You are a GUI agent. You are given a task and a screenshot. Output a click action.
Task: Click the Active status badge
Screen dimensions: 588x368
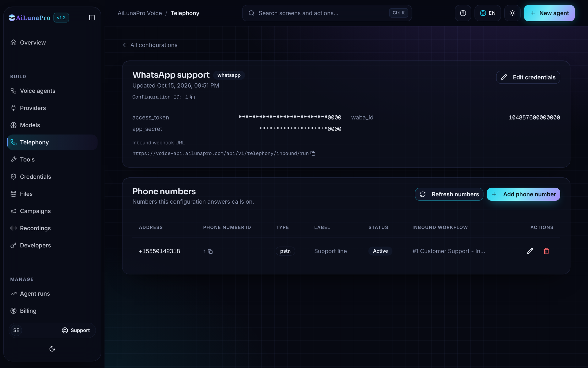pyautogui.click(x=380, y=251)
